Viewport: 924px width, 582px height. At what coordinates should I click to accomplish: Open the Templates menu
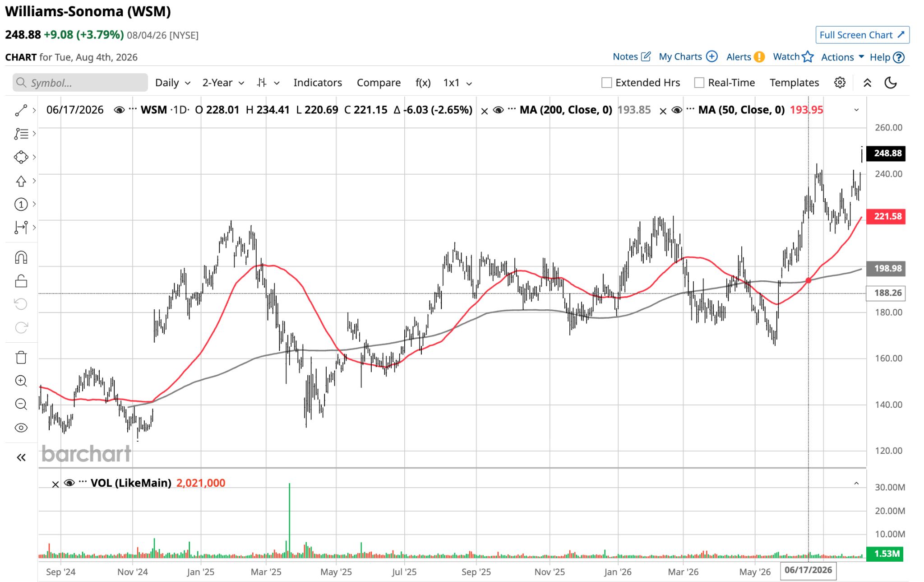point(794,83)
